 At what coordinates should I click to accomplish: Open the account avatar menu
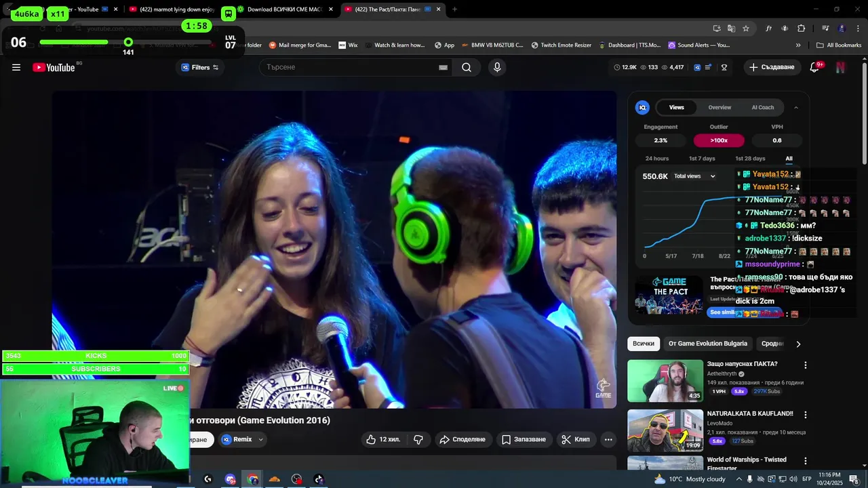pos(840,67)
